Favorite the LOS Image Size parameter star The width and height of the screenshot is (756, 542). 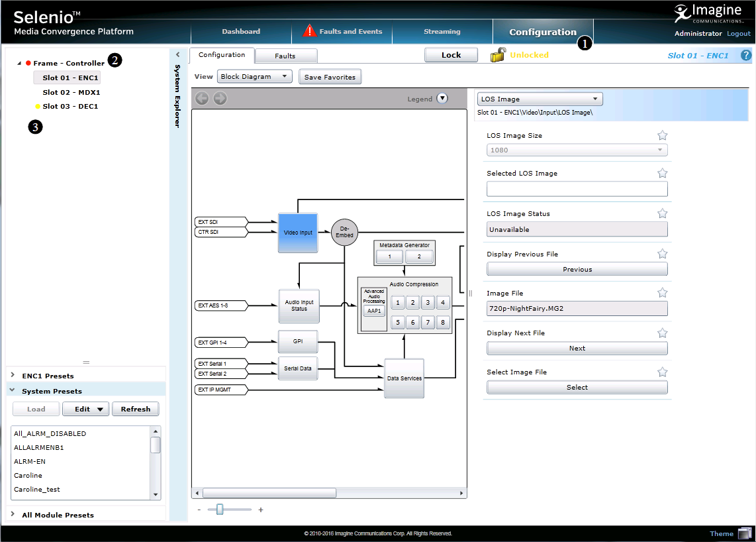coord(663,136)
